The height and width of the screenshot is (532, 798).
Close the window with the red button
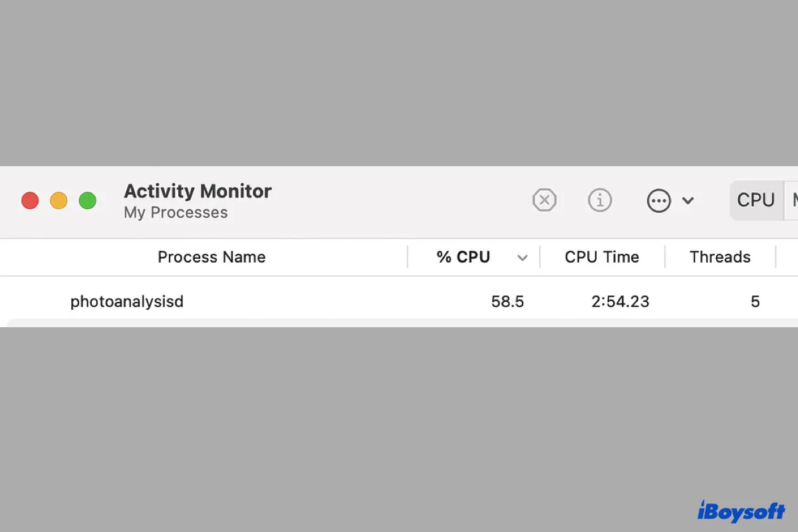click(x=30, y=200)
